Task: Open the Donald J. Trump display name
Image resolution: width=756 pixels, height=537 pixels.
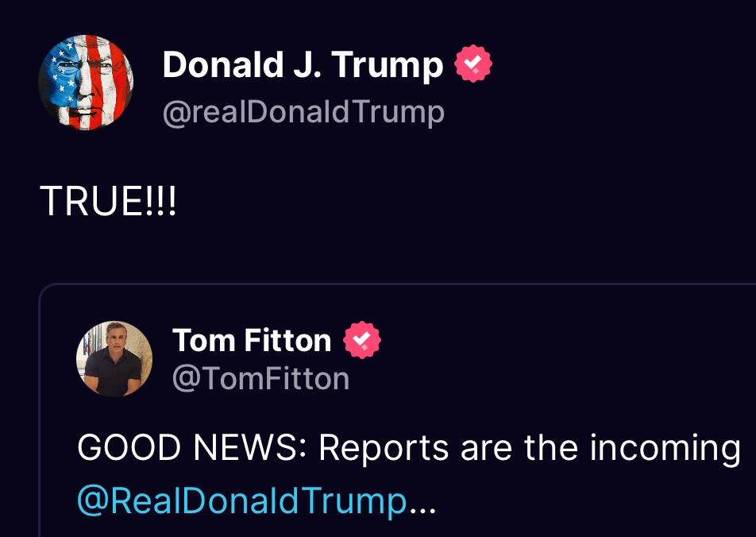Action: point(303,65)
